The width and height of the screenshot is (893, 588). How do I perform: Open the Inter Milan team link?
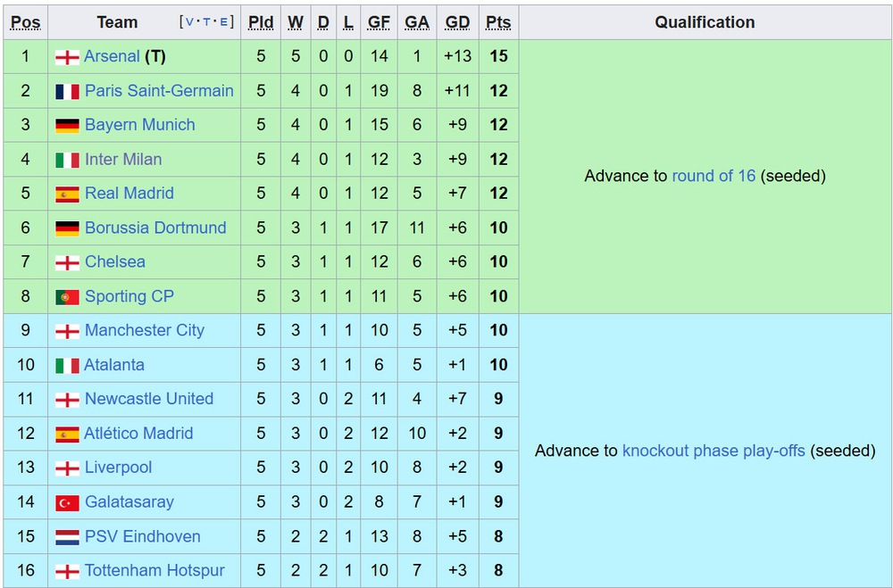123,160
